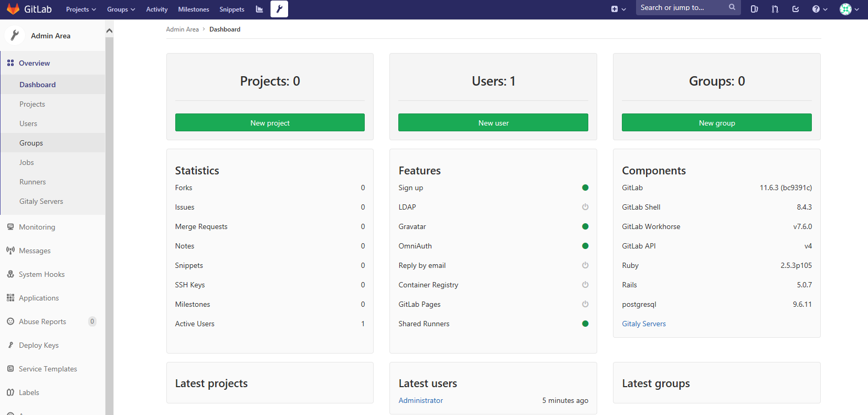Click the OmniAuth green status dot
This screenshot has width=868, height=415.
[585, 246]
